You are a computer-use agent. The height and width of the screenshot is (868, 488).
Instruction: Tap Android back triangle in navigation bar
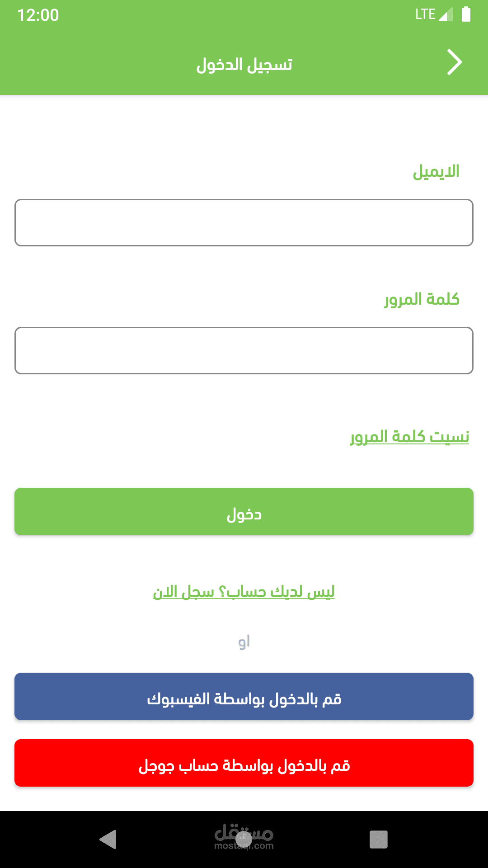click(x=108, y=840)
